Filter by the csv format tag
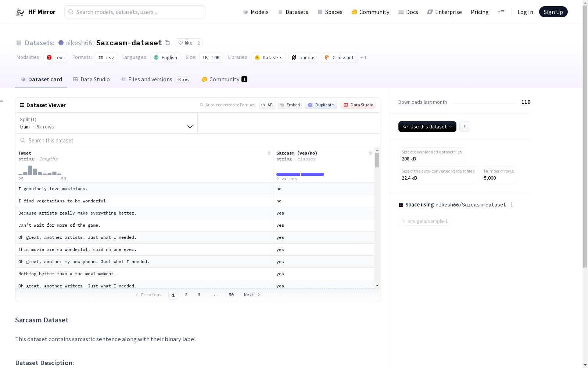Screen dimensions: 588x368 click(x=106, y=57)
